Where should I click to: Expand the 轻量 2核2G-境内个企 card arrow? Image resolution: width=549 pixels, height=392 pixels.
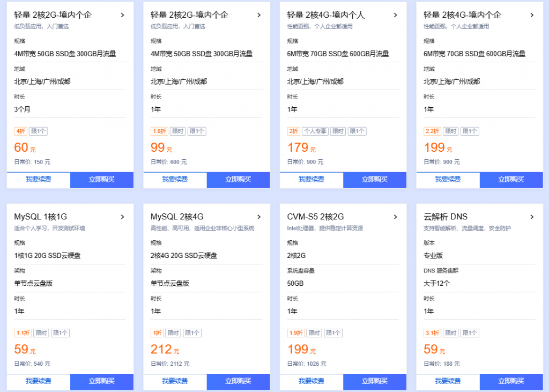click(122, 15)
